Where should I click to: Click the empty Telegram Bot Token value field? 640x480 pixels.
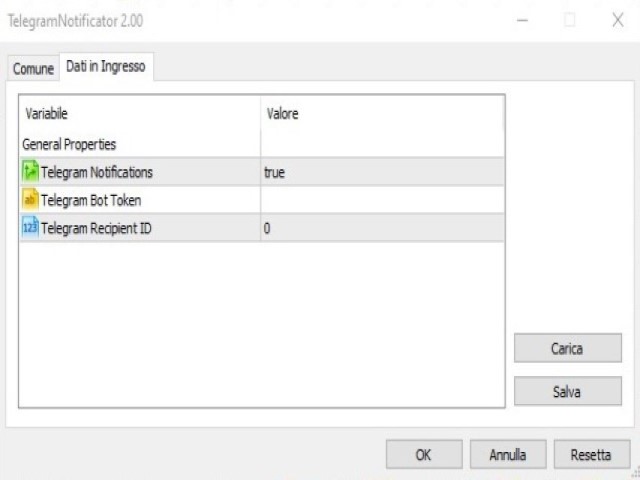(x=382, y=200)
